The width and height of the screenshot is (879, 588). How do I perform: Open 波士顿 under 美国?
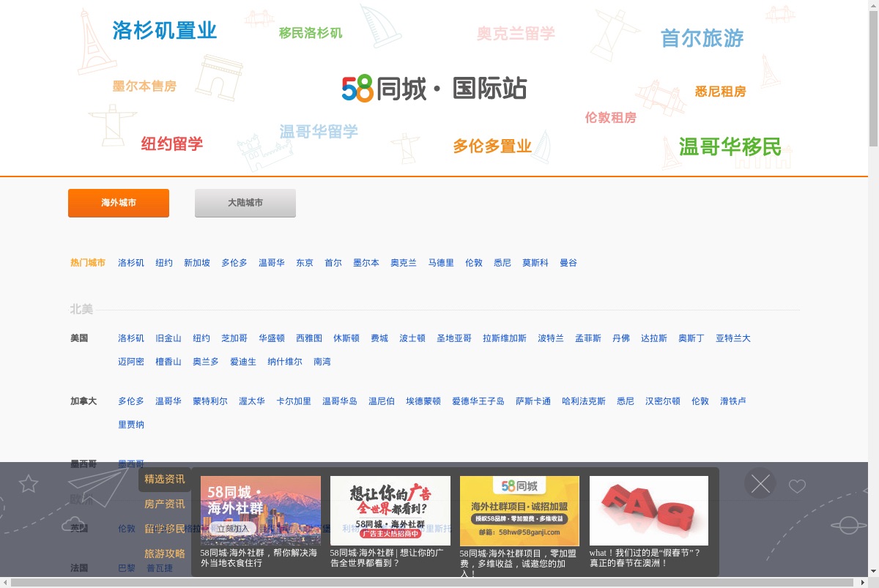pyautogui.click(x=412, y=338)
